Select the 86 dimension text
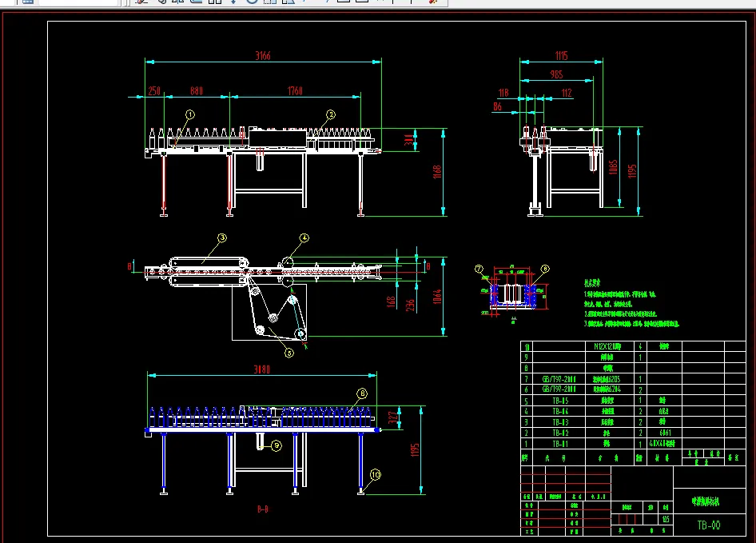Viewport: 756px width, 543px height. pyautogui.click(x=498, y=106)
